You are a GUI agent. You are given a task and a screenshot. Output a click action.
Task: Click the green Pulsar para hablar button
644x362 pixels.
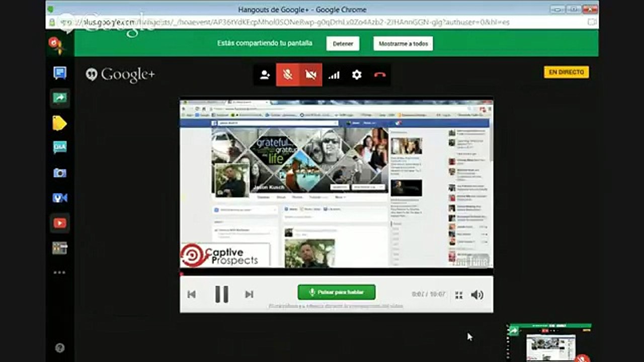(337, 292)
